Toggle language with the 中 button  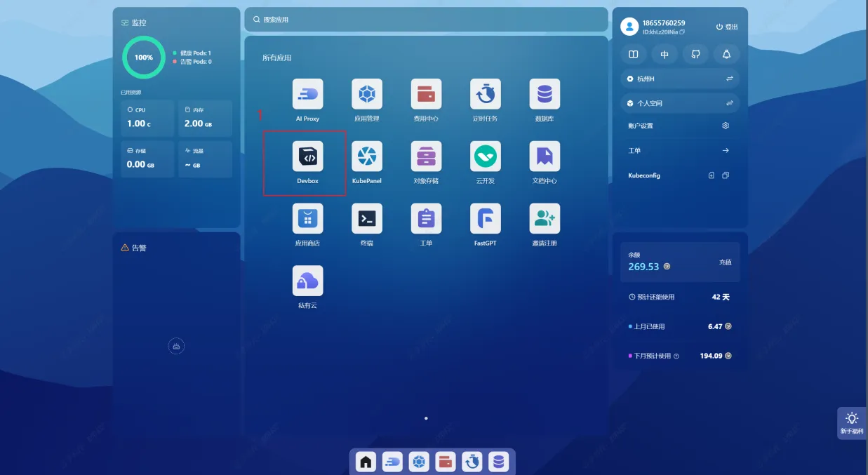point(665,54)
